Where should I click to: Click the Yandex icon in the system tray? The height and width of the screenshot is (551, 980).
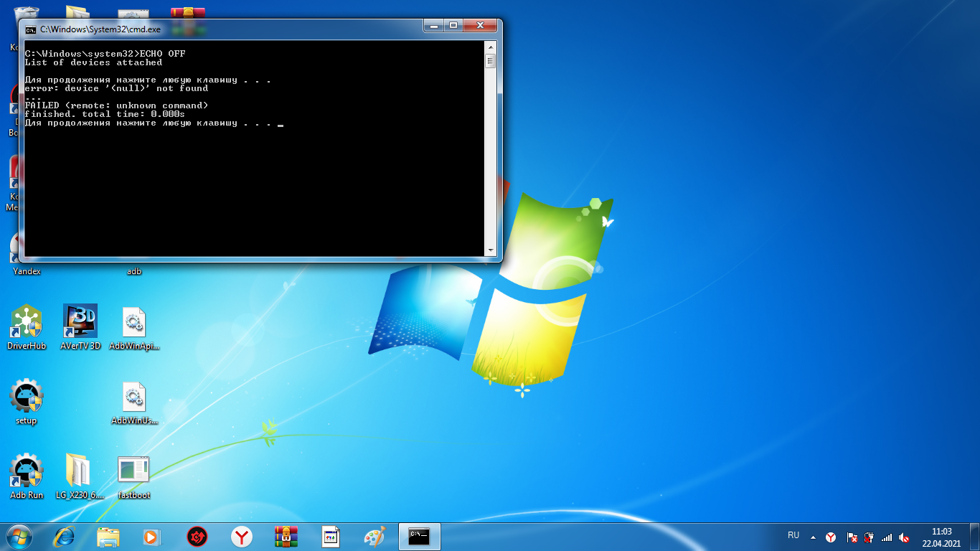click(831, 537)
